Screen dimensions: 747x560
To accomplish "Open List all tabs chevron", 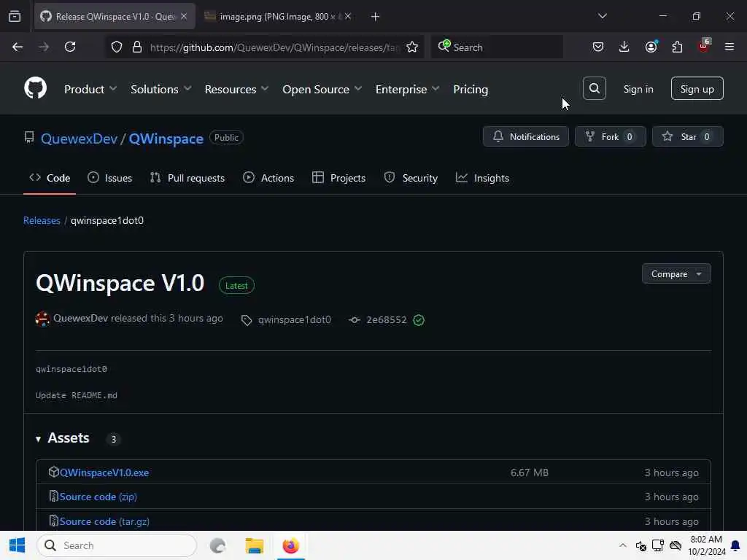I will coord(602,16).
